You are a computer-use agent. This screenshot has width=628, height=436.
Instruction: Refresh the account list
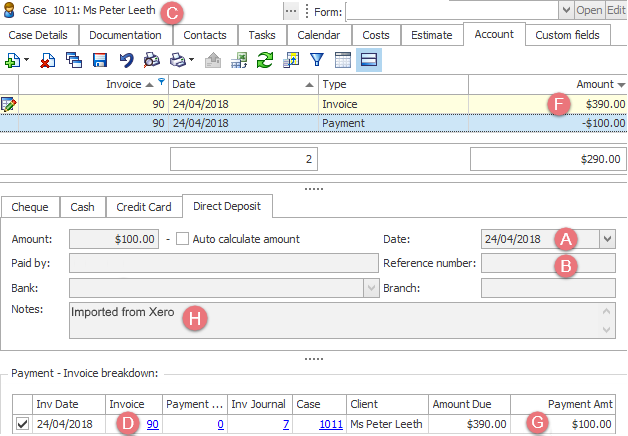point(265,60)
